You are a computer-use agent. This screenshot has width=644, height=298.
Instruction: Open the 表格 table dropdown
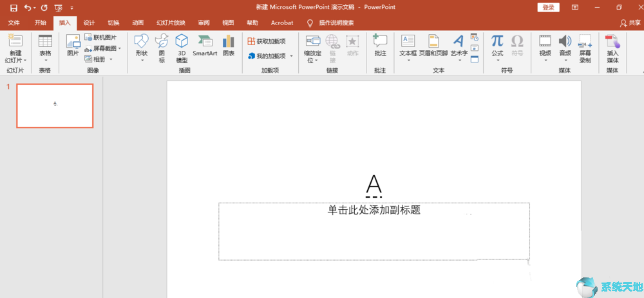coord(45,48)
